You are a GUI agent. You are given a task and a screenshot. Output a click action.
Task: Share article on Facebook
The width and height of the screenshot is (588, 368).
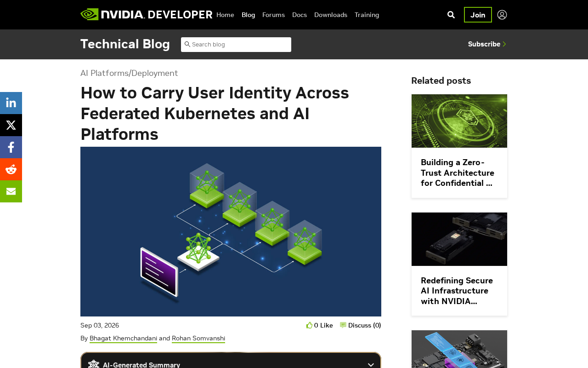[x=11, y=147]
